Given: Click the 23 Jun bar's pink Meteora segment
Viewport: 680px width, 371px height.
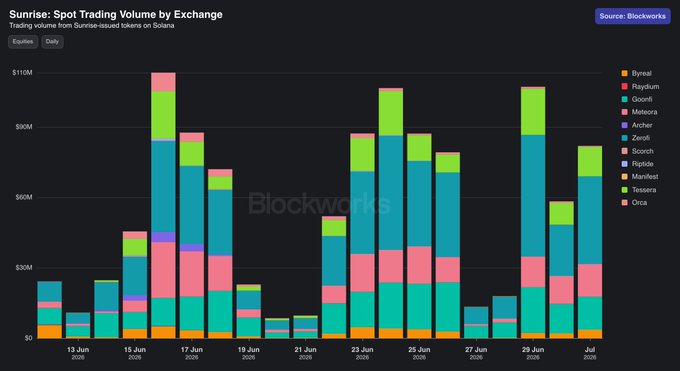Looking at the screenshot, I should [x=362, y=273].
